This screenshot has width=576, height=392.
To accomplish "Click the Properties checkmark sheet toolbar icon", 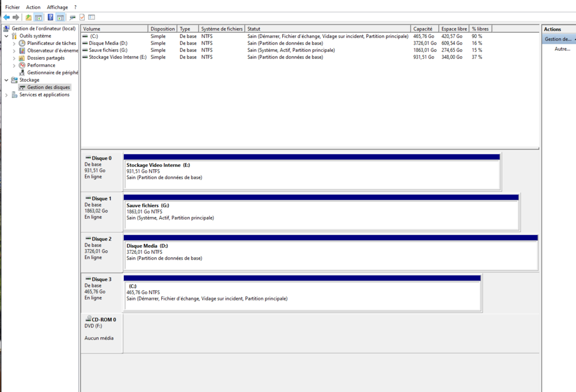I will coord(82,17).
